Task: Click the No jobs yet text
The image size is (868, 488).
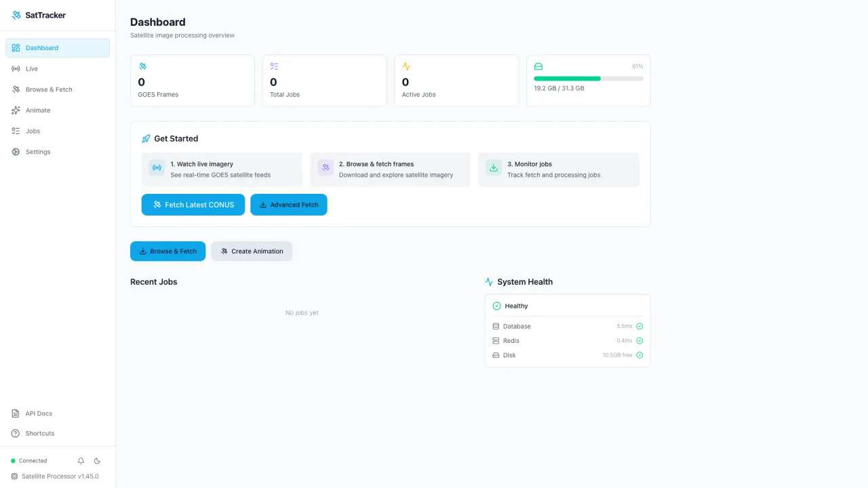Action: (302, 312)
